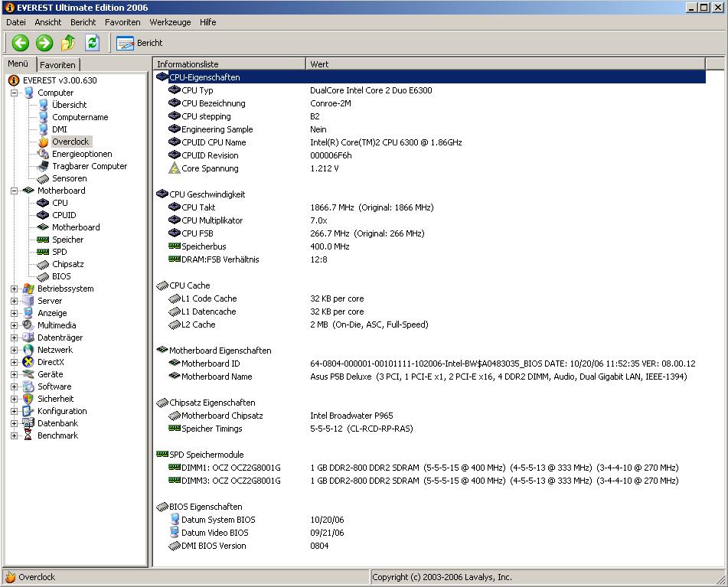Go forward with the green right arrow

44,43
